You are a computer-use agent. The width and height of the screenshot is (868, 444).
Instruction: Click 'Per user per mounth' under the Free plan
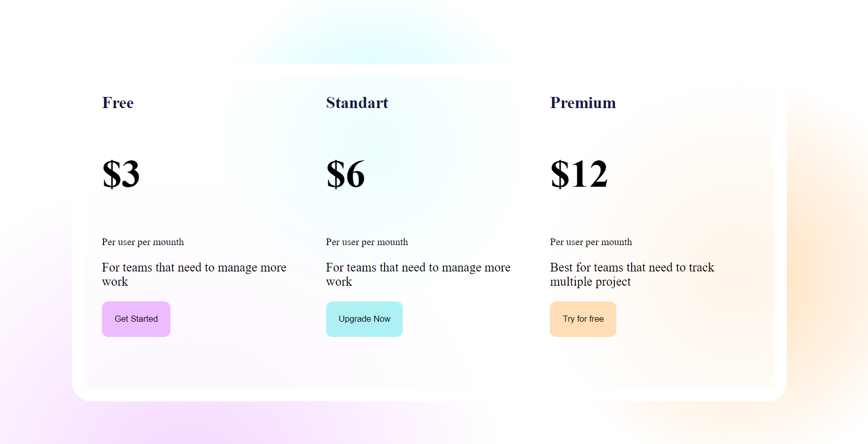click(143, 242)
